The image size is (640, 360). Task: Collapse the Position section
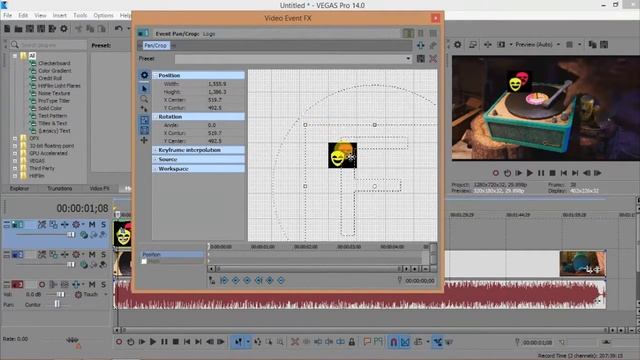point(156,76)
